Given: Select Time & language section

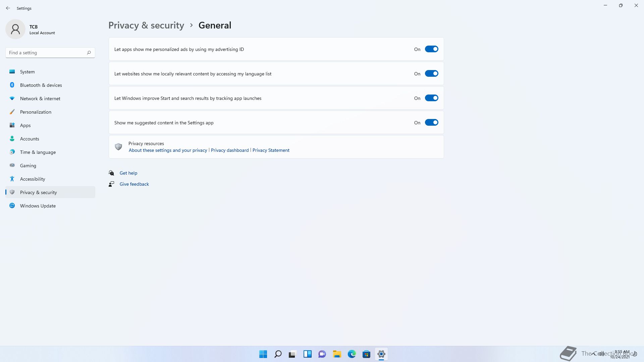Looking at the screenshot, I should point(50,152).
